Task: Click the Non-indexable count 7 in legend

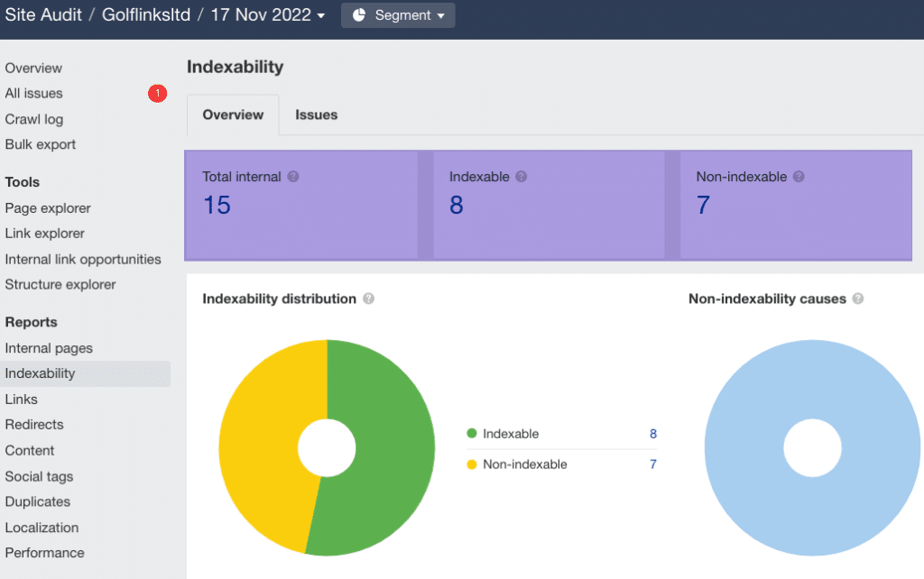Action: (x=652, y=464)
